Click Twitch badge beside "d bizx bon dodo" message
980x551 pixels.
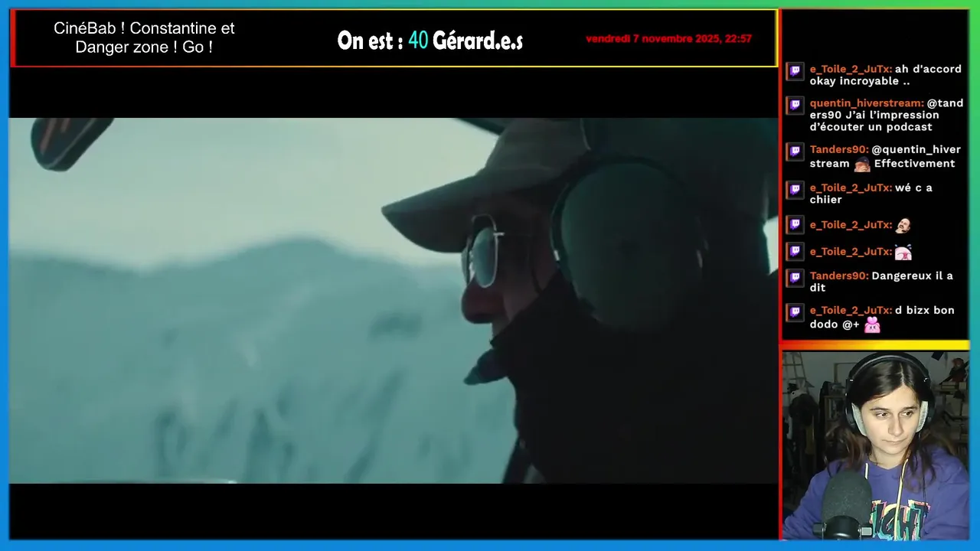795,312
